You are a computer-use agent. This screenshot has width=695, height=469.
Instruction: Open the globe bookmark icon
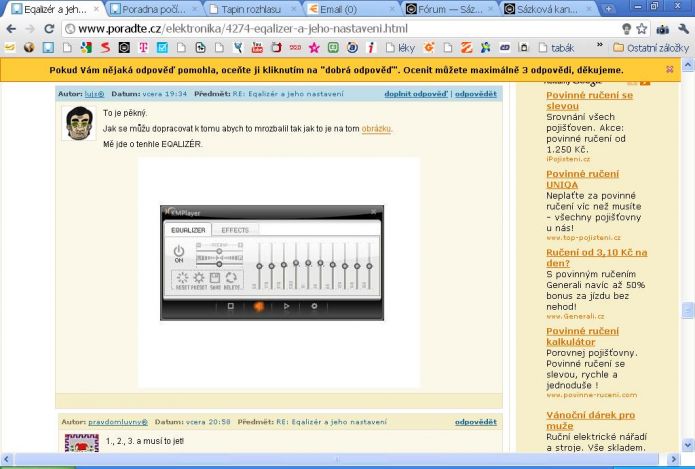[x=29, y=48]
